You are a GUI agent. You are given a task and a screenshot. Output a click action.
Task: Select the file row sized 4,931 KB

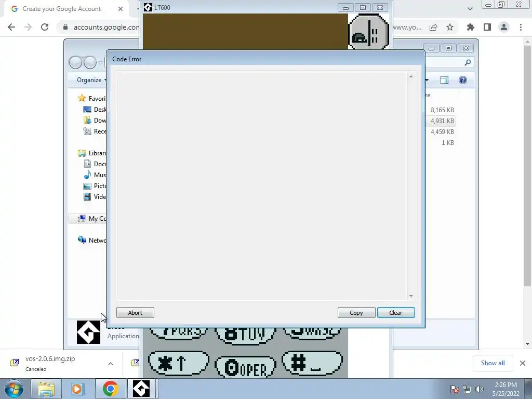click(440, 121)
